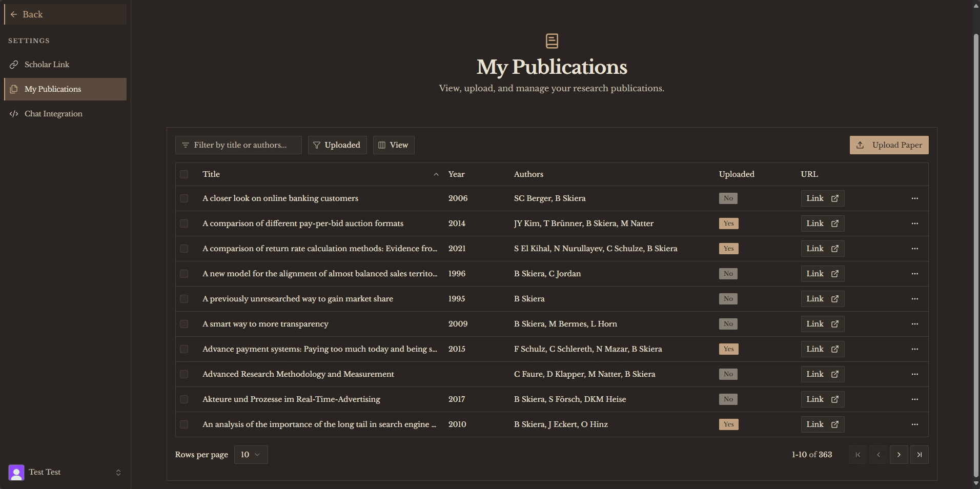
Task: Tick the checkbox for the pay-per-bid auction formats row
Action: tap(184, 223)
